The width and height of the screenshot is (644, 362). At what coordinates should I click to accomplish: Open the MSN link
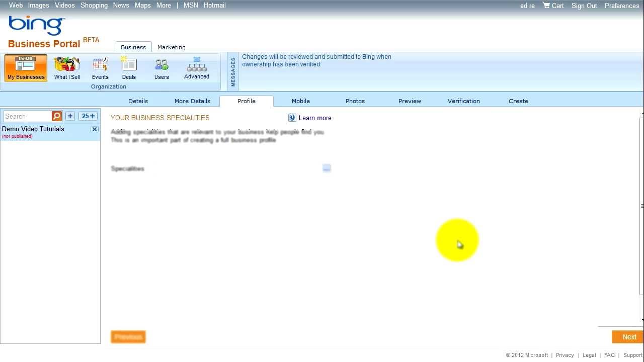click(x=191, y=6)
